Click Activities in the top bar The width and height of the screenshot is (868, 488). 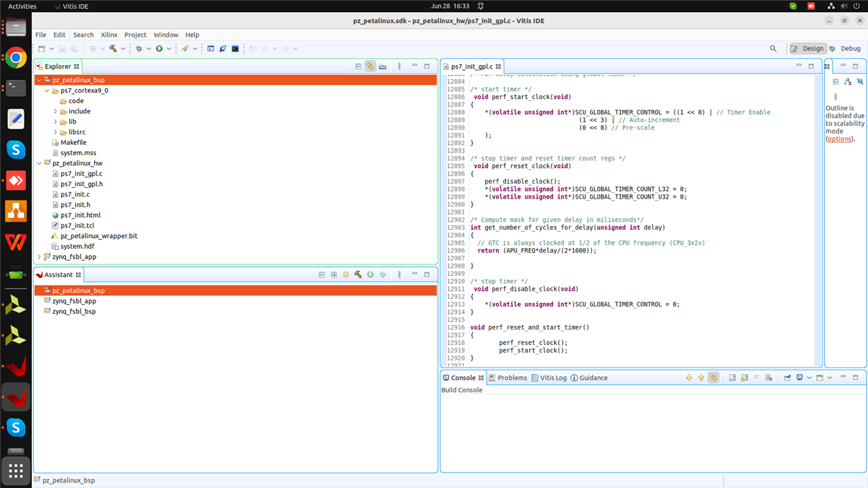(x=22, y=6)
